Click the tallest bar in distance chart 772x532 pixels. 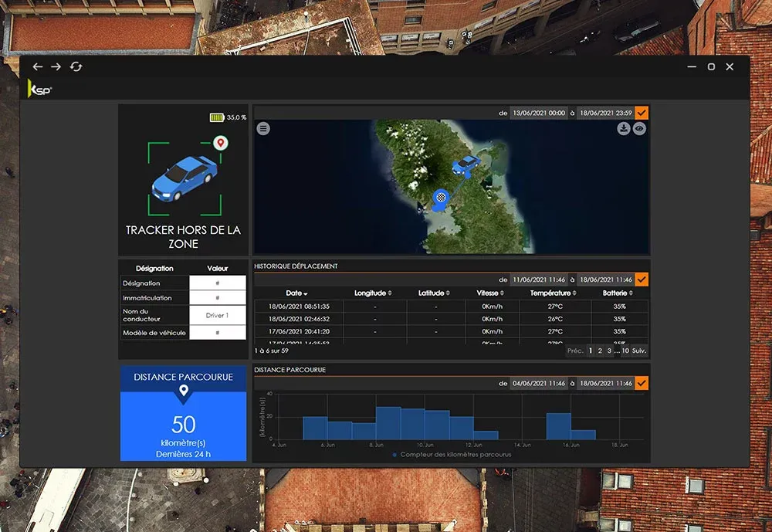point(388,423)
